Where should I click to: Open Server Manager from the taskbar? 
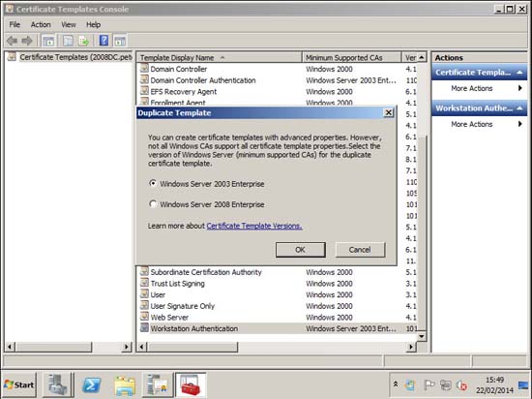58,384
